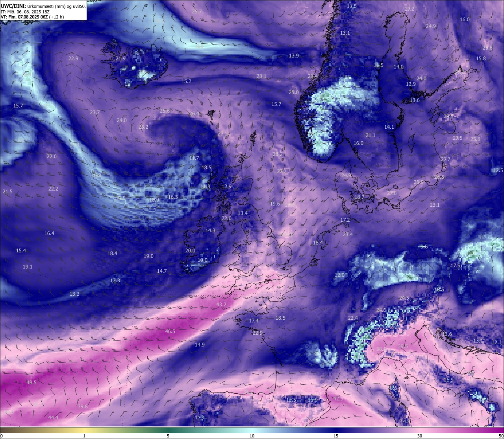Click the UWC/DINI Úrkomumætti title text
The image size is (504, 439).
[x=43, y=6]
